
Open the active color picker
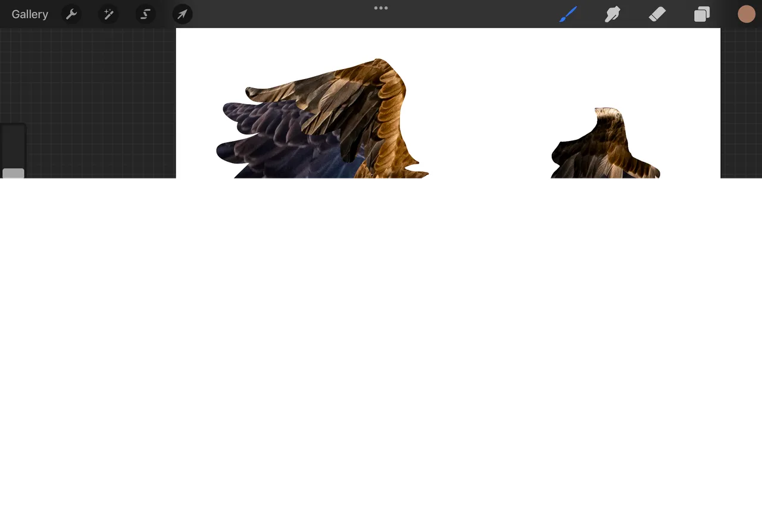coord(747,14)
